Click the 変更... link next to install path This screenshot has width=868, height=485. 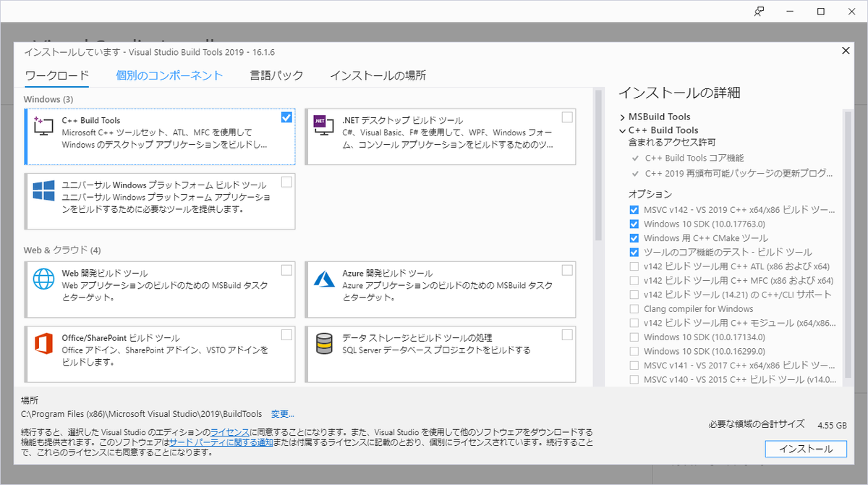click(283, 414)
